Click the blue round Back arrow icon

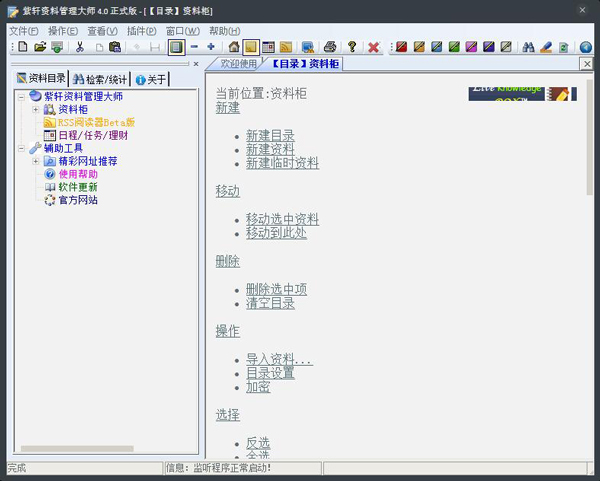click(x=585, y=47)
